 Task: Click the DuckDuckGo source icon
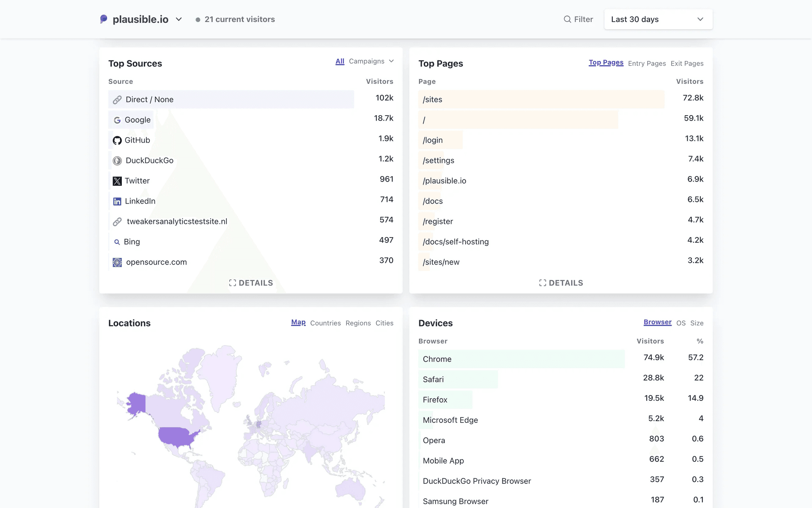click(117, 161)
